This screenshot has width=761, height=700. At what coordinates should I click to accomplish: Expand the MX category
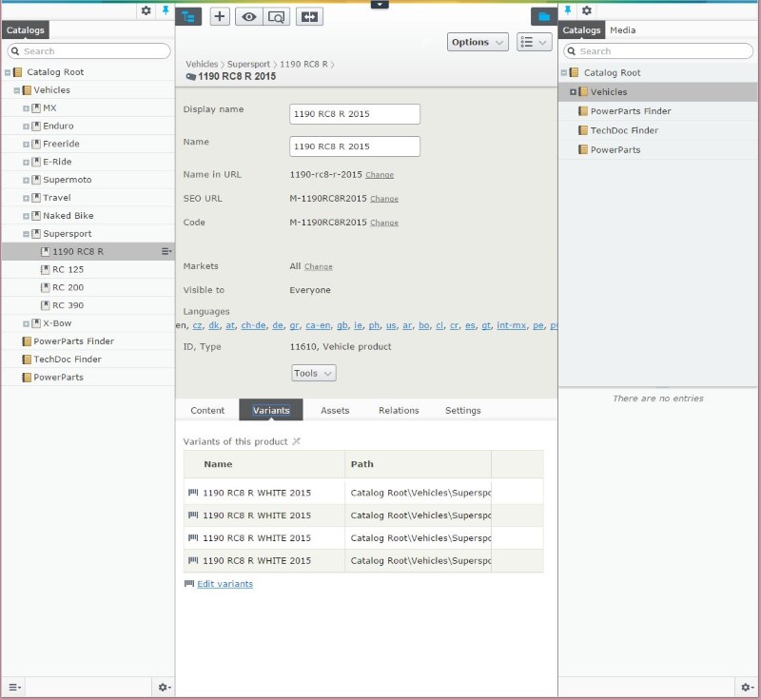[x=26, y=108]
